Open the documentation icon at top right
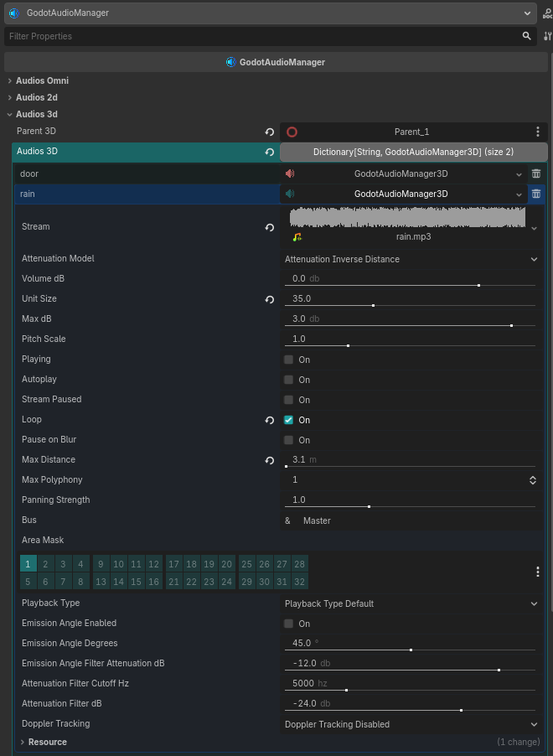This screenshot has width=553, height=756. point(547,13)
